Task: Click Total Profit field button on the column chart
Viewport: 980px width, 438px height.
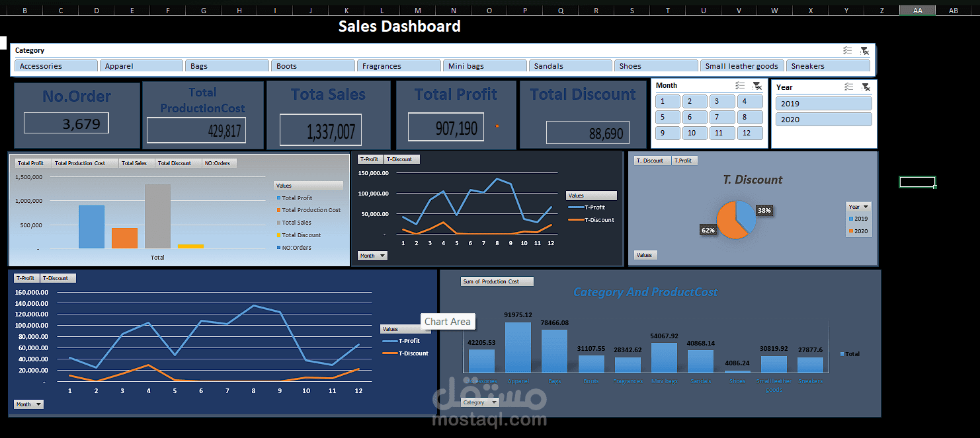Action: click(x=33, y=163)
